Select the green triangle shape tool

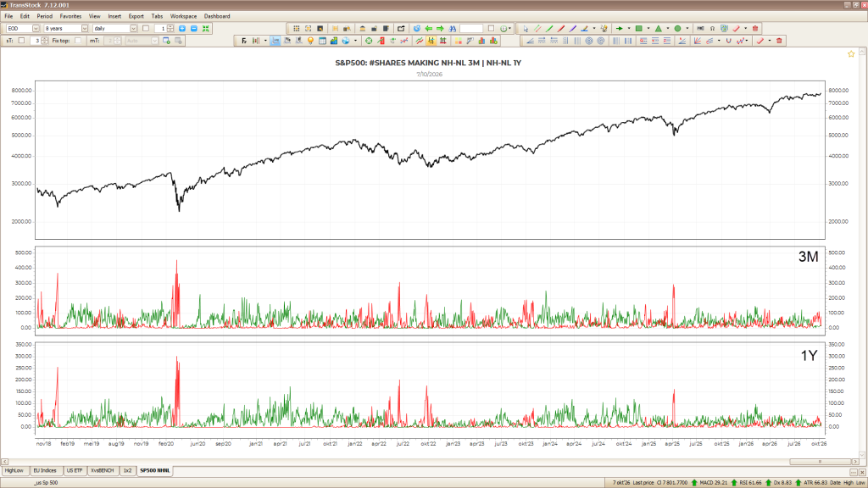pos(658,28)
